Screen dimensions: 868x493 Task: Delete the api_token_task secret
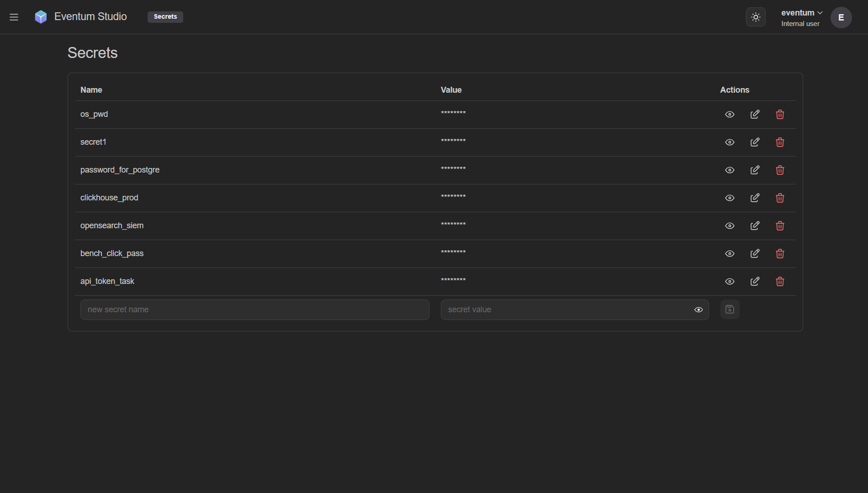pyautogui.click(x=780, y=282)
